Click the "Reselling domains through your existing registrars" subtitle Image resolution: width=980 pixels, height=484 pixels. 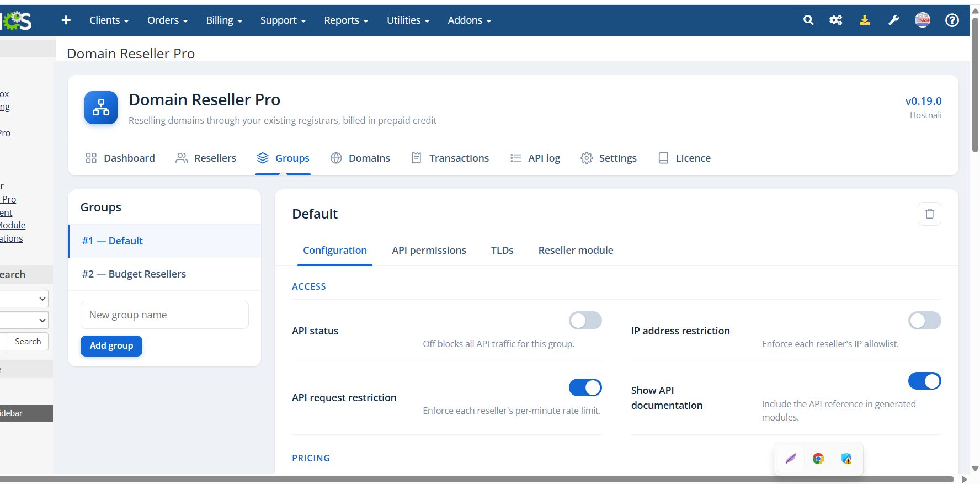click(x=283, y=120)
